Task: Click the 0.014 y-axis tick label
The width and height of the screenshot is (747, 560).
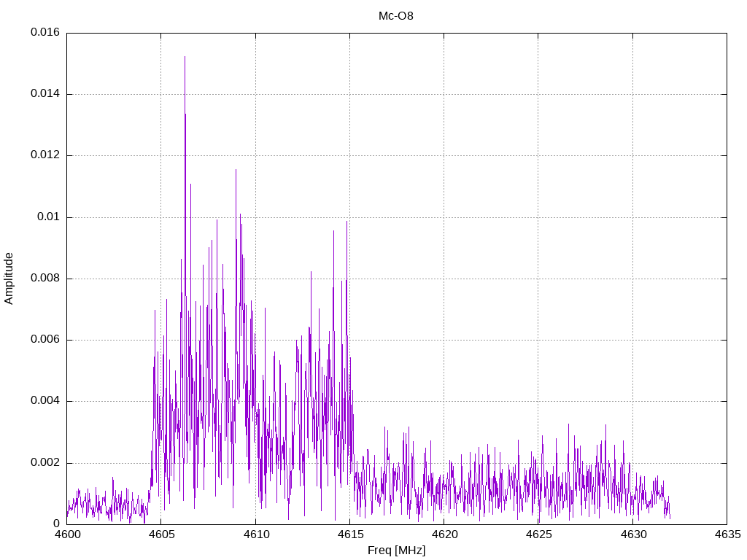Action: 44,94
